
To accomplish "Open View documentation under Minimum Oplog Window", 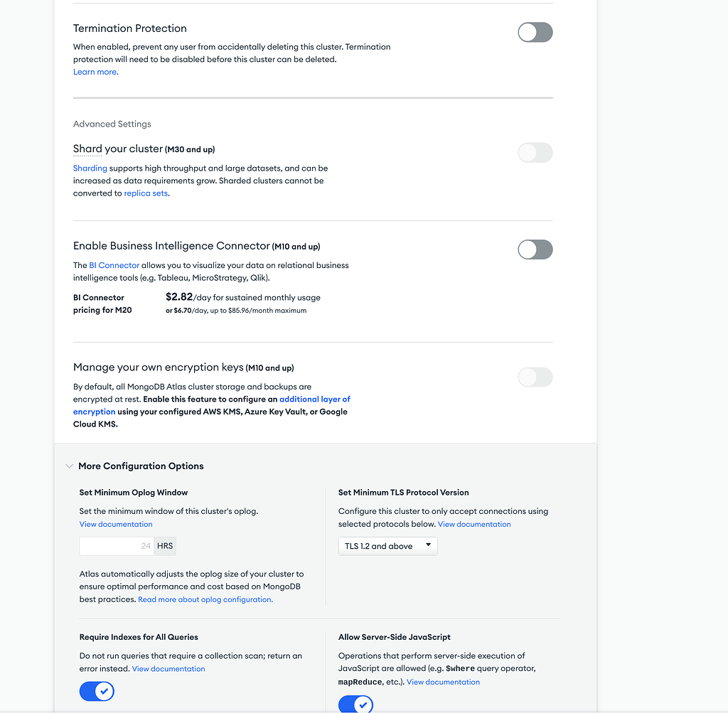I will pos(116,524).
